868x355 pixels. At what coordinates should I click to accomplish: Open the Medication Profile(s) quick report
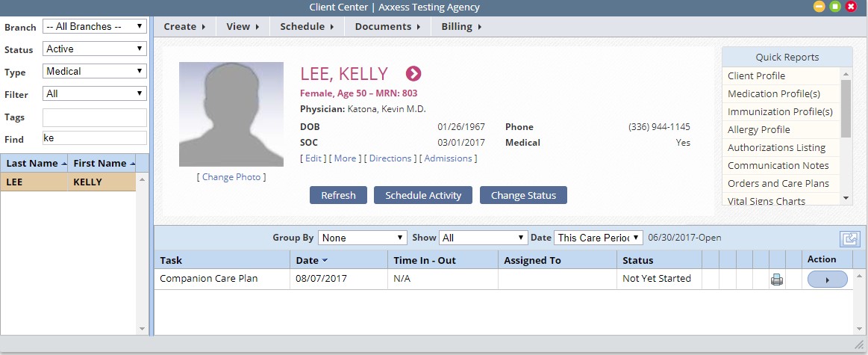(x=774, y=93)
